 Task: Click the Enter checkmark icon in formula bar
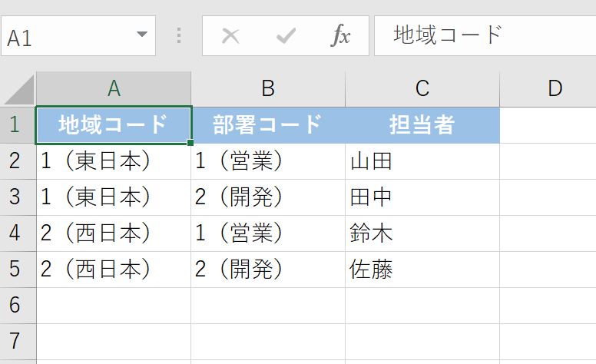286,35
